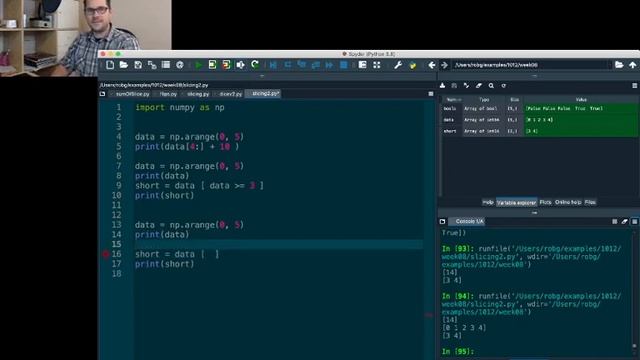Remove all variables with eraser icon
640x360 pixels.
(479, 86)
